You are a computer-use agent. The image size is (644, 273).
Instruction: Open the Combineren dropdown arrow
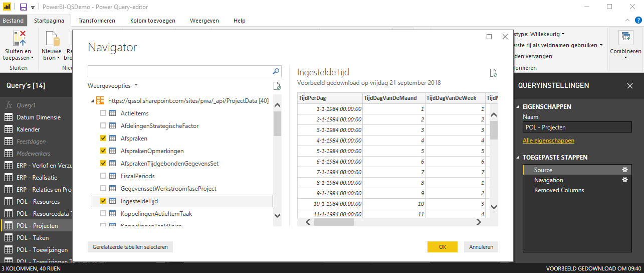click(625, 58)
